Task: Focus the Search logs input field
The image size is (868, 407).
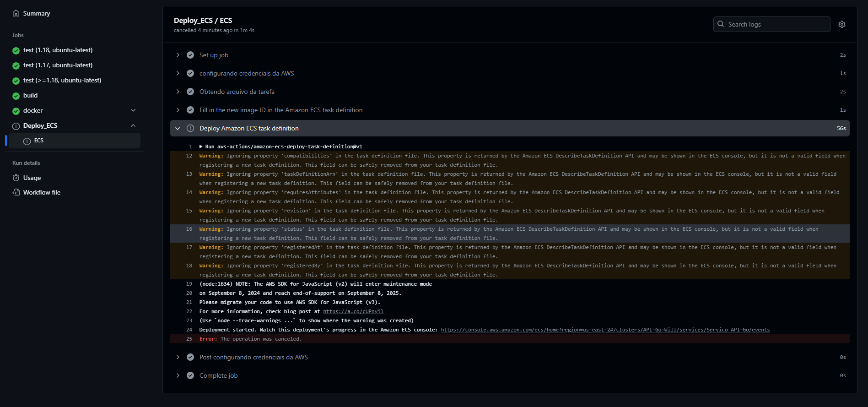Action: click(771, 24)
